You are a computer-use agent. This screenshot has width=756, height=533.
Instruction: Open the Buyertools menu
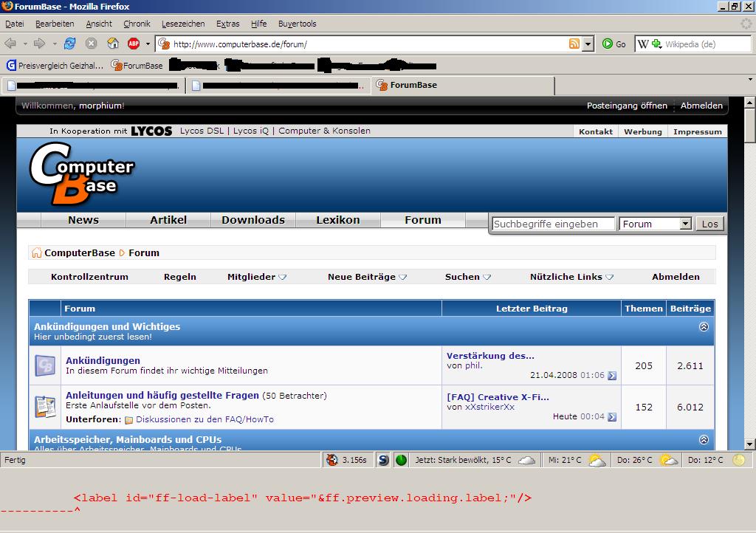tap(297, 24)
